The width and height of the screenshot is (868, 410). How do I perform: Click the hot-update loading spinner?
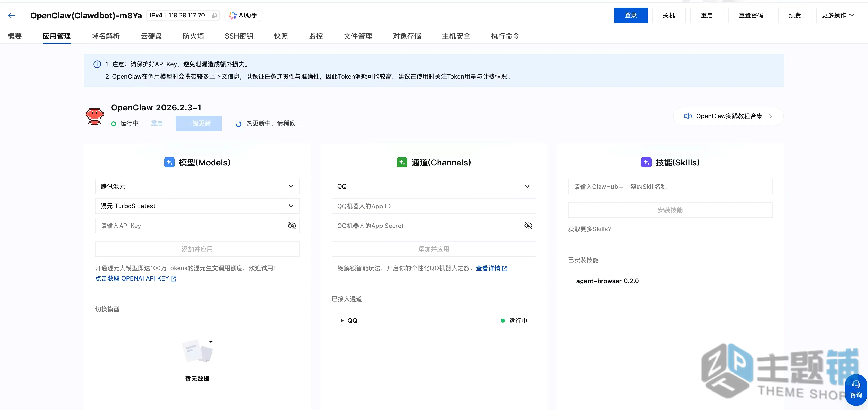[238, 124]
